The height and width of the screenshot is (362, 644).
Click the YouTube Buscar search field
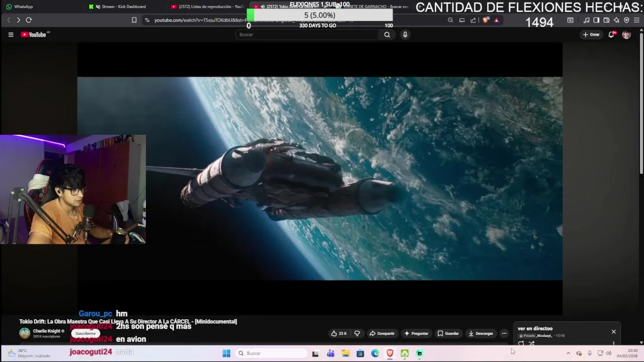click(x=307, y=35)
